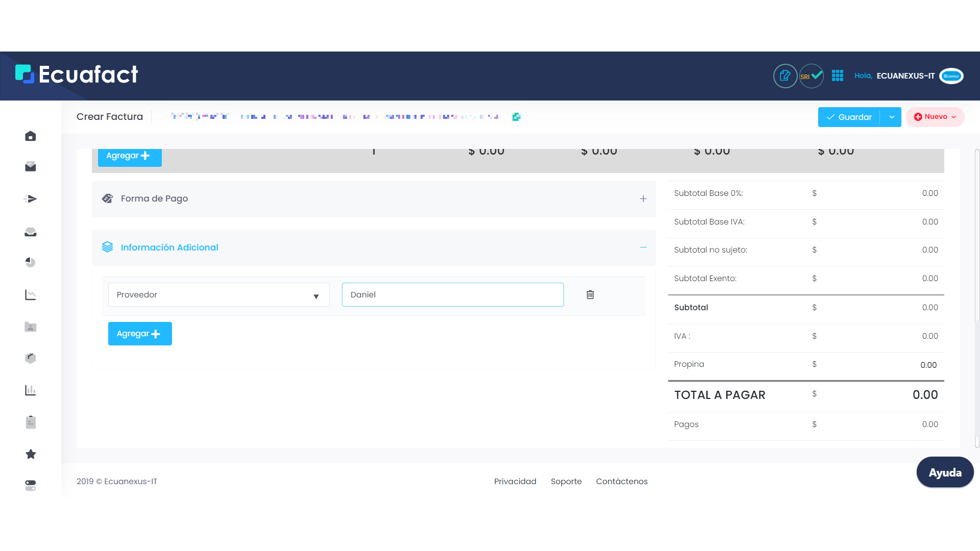Click the Guardar button

point(849,117)
